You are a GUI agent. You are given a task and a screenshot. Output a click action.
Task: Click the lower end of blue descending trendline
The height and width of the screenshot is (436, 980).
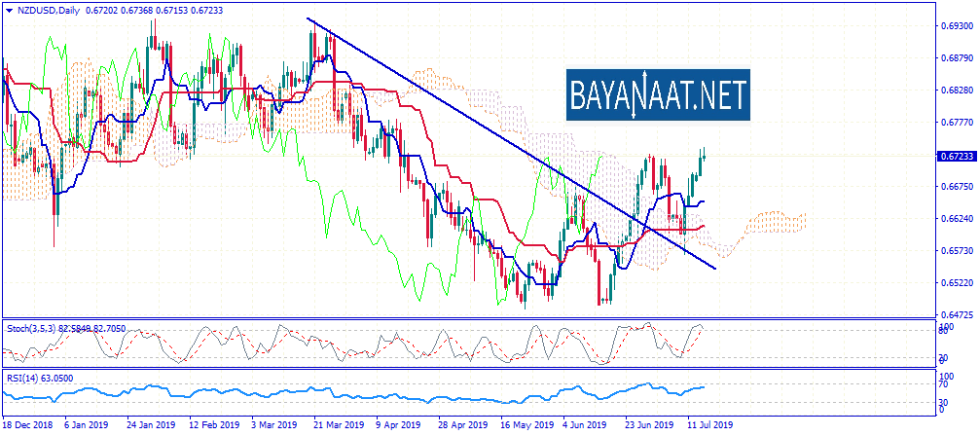click(x=713, y=267)
